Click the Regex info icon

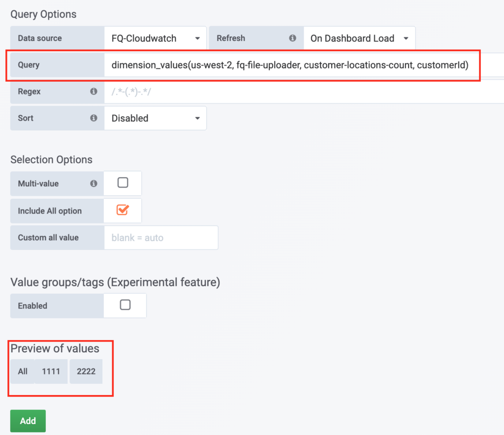pyautogui.click(x=94, y=91)
